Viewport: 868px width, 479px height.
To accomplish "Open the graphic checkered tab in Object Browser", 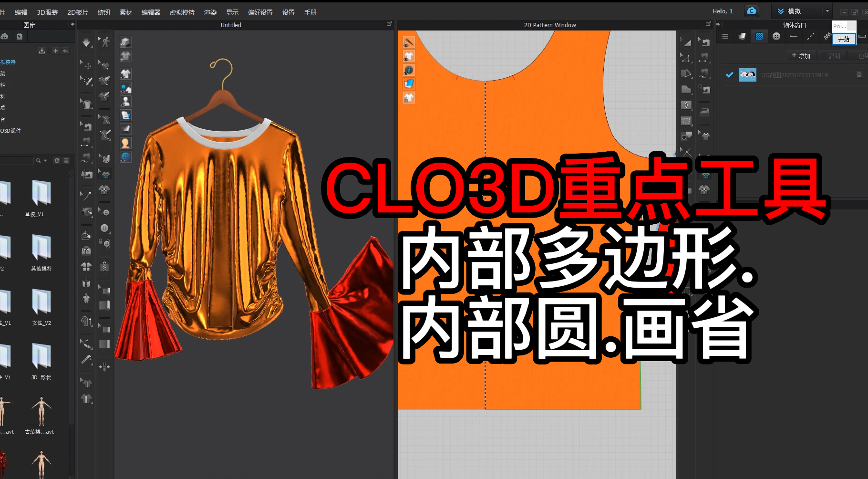I will (x=759, y=36).
